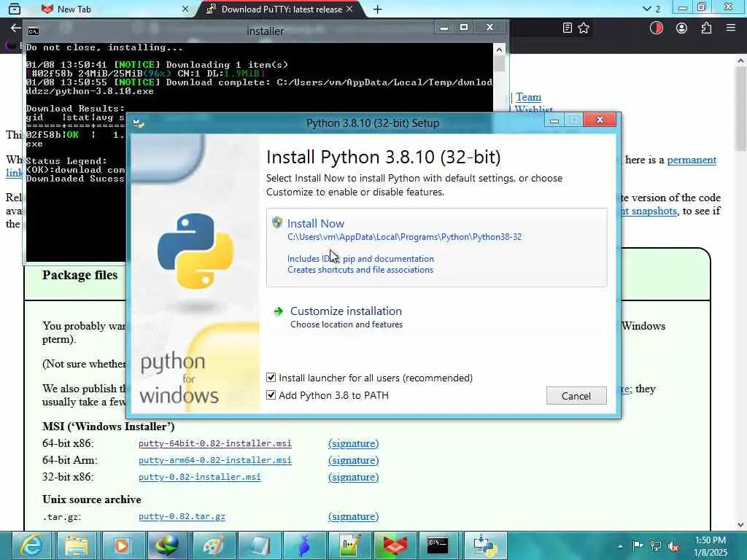The image size is (747, 560).
Task: Follow the permanent link
Action: point(692,160)
